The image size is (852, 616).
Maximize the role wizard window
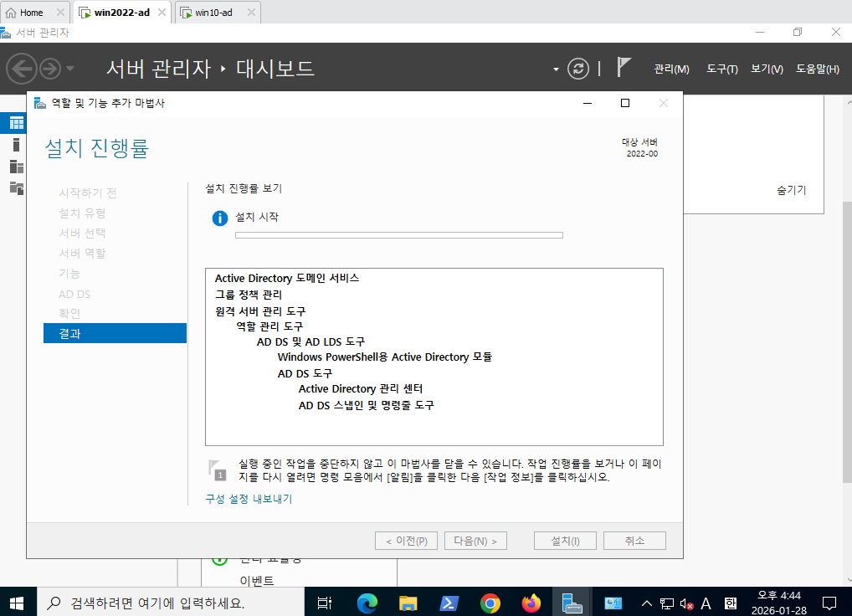[625, 103]
